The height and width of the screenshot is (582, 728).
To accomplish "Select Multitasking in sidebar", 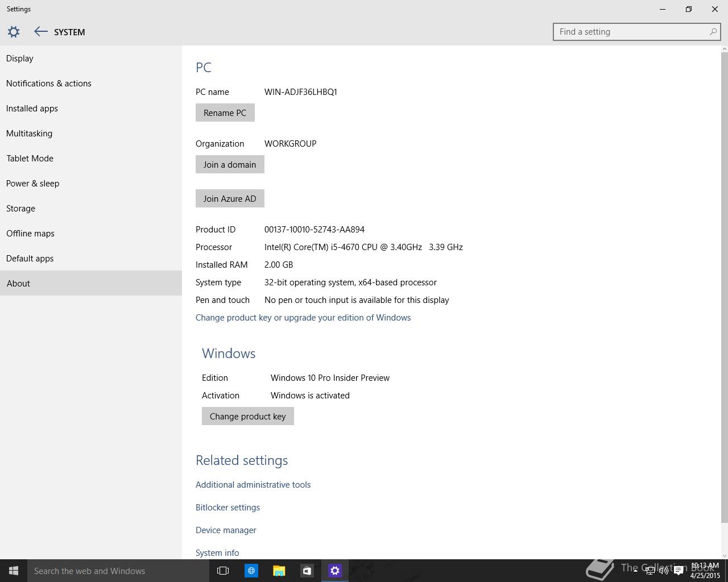I will tap(91, 134).
